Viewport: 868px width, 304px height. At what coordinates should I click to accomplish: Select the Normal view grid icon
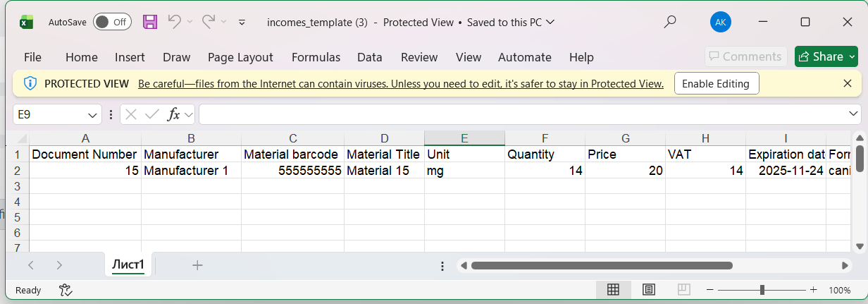coord(613,290)
